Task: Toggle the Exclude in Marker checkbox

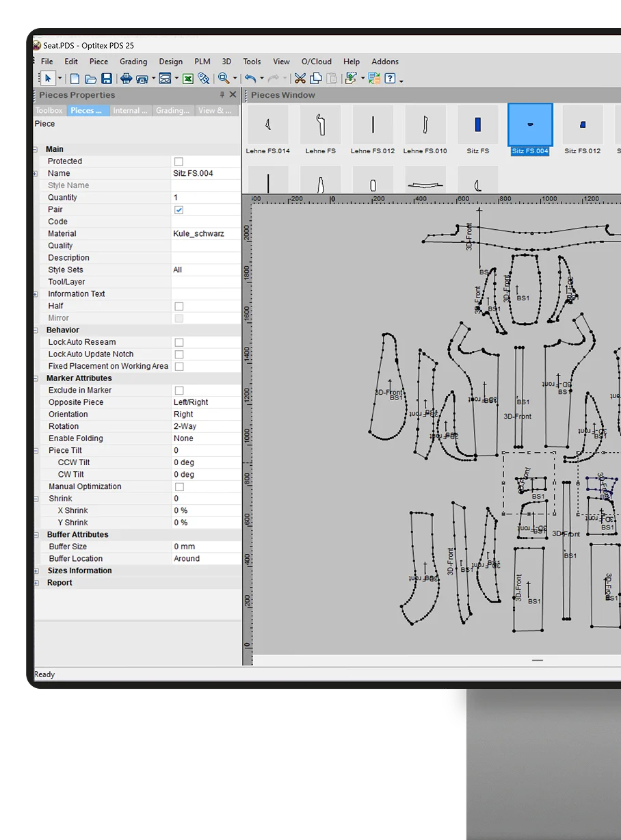Action: click(179, 391)
